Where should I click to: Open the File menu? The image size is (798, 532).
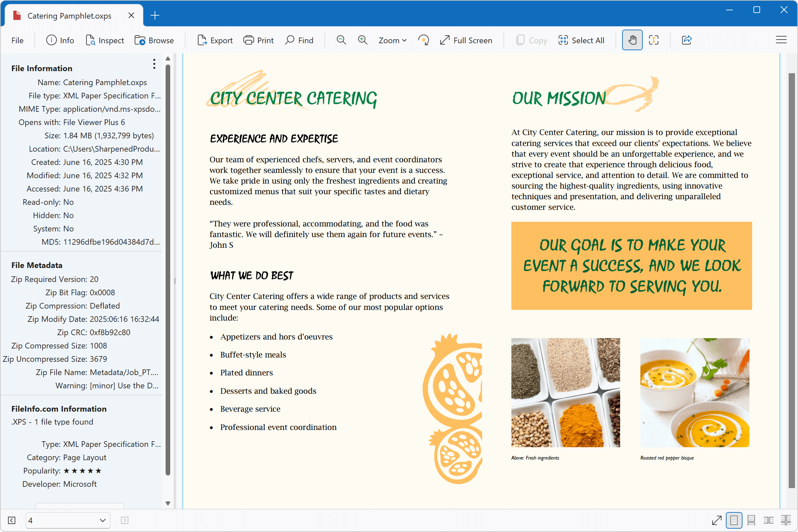17,40
